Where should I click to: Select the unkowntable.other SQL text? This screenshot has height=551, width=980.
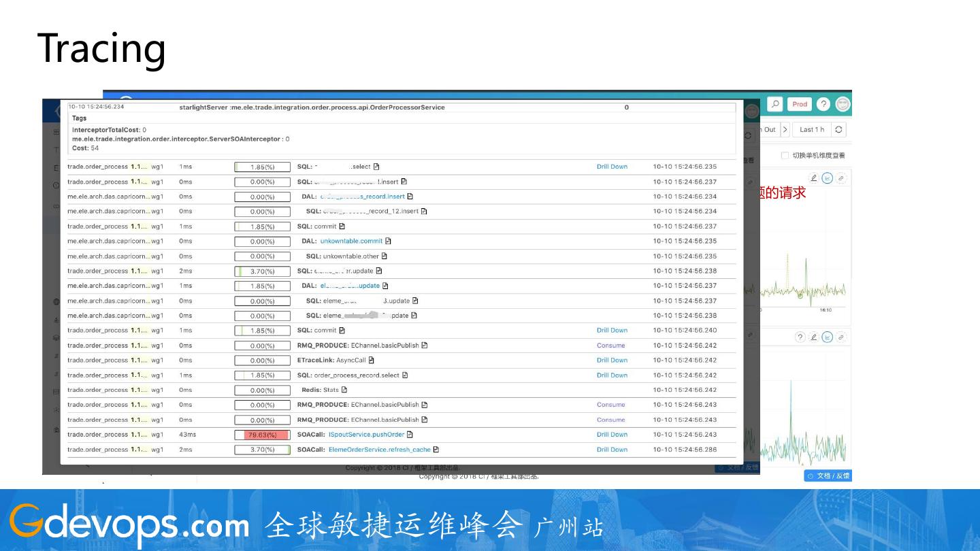[x=342, y=256]
